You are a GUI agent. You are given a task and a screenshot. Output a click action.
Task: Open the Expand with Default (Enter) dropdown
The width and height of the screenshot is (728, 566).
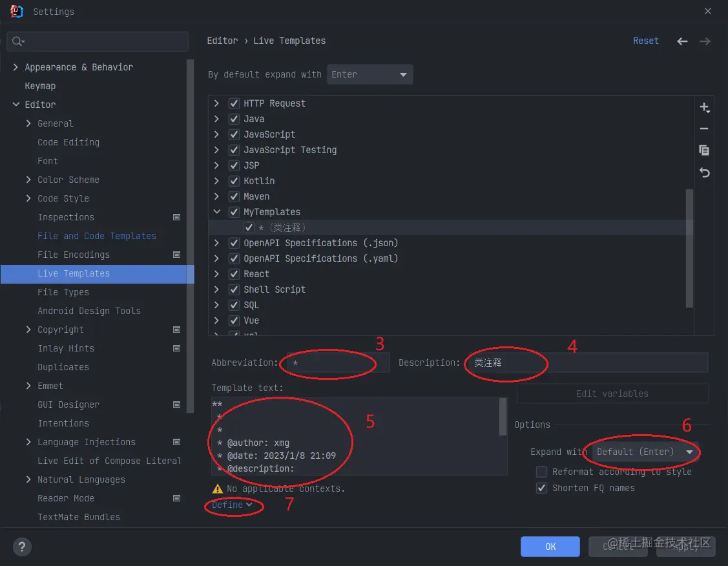(x=645, y=452)
